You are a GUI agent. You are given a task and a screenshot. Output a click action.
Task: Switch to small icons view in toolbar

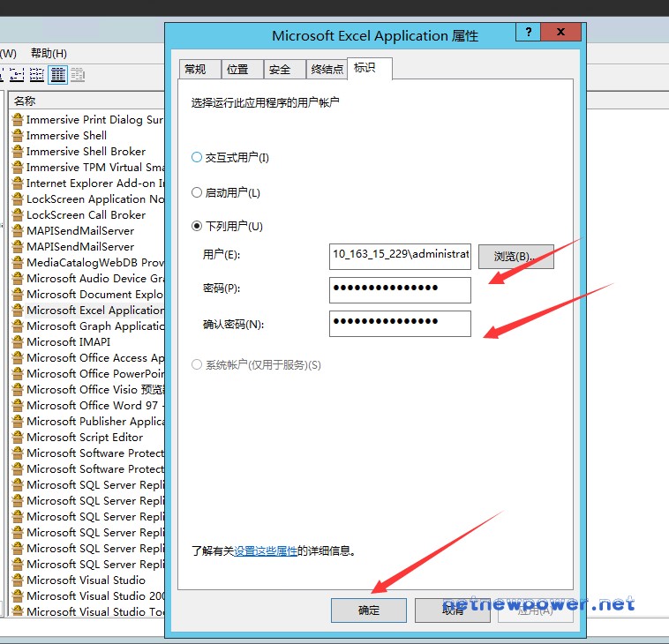click(x=17, y=75)
